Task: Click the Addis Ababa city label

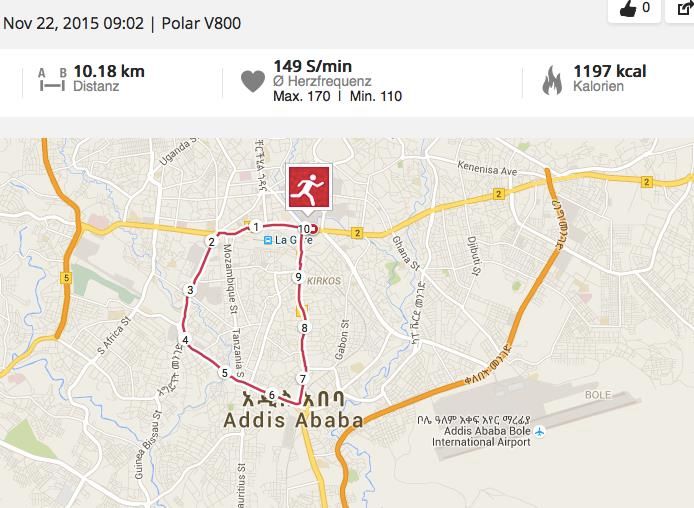Action: coord(293,420)
